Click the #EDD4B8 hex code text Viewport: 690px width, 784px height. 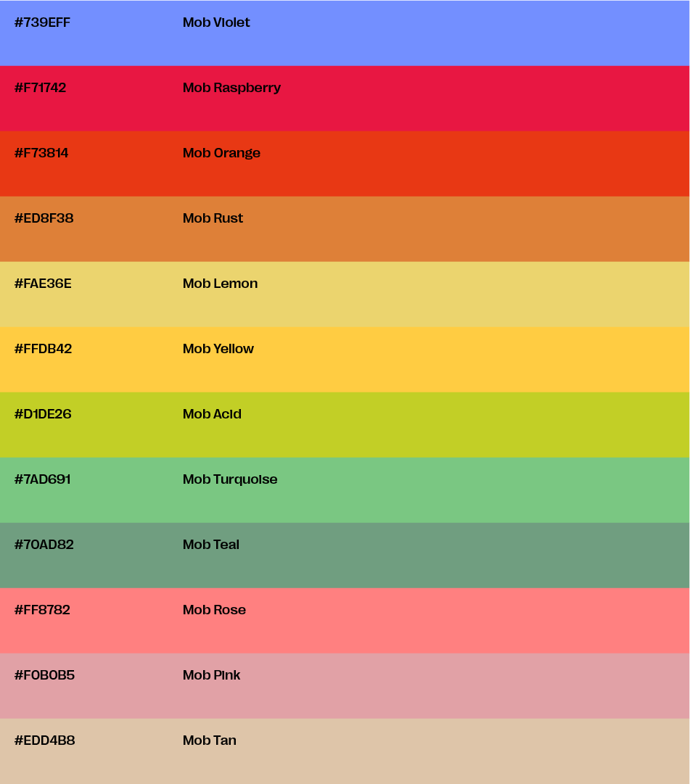[x=44, y=740]
